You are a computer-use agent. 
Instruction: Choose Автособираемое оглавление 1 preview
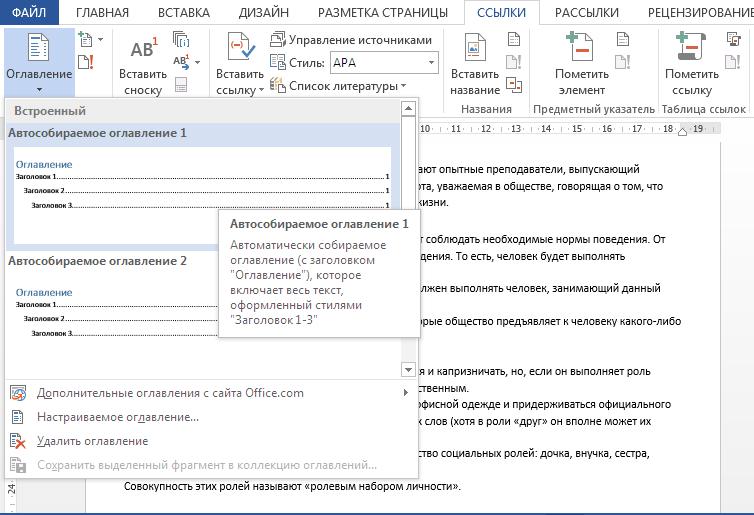pos(203,187)
